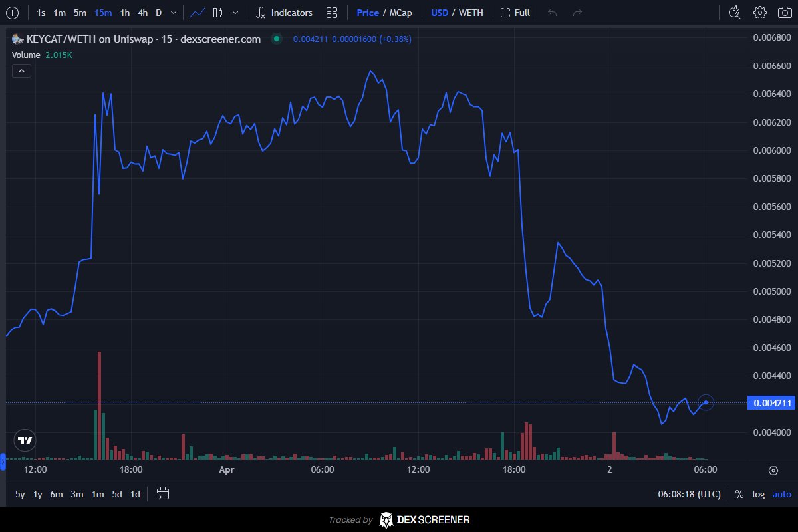
Task: Click the Volume indicator label
Action: click(26, 55)
